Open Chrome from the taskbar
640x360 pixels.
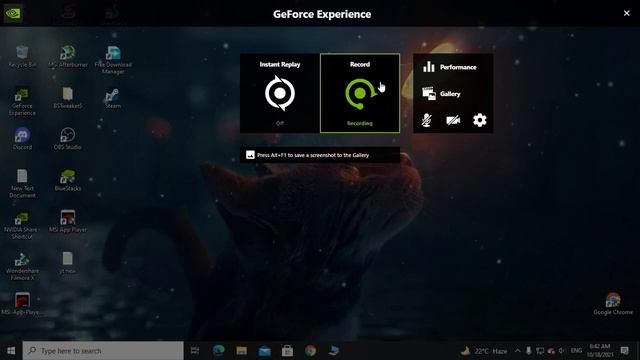(310, 351)
